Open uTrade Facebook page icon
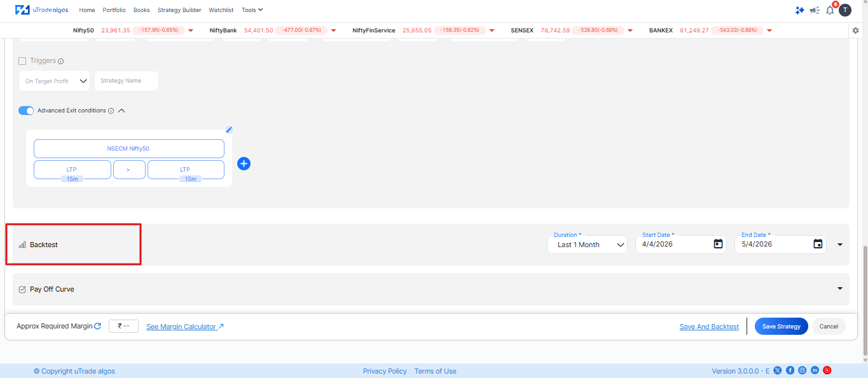This screenshot has height=378, width=868. pyautogui.click(x=790, y=370)
